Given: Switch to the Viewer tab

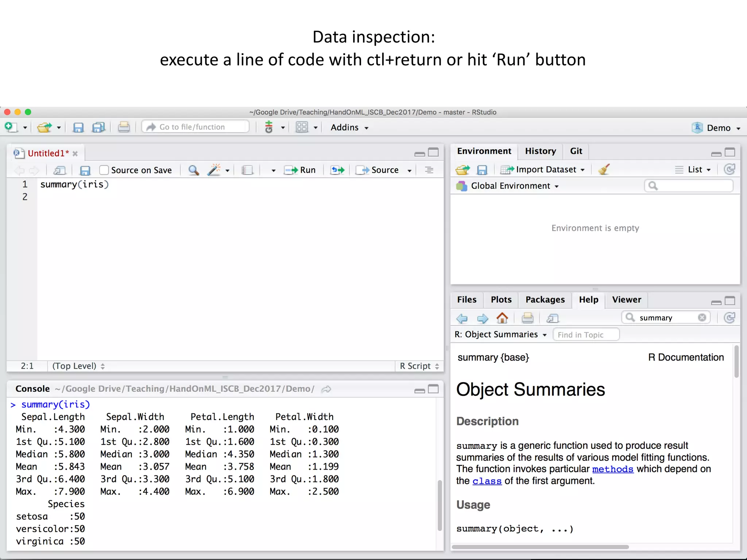Looking at the screenshot, I should pyautogui.click(x=626, y=299).
